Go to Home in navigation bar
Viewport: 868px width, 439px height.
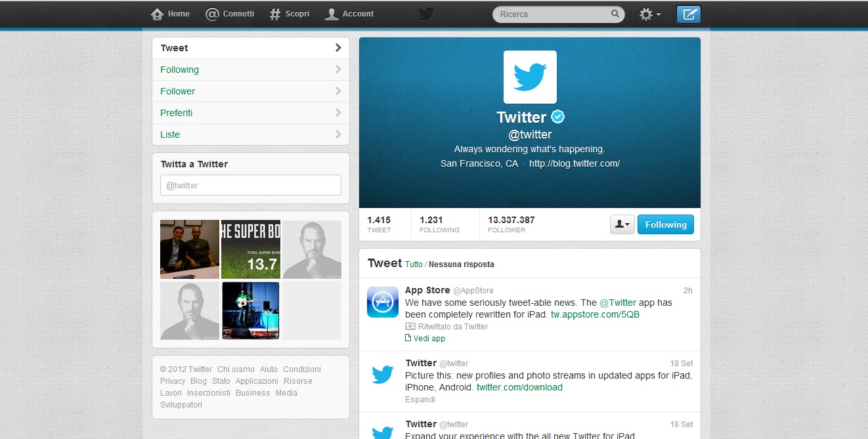coord(170,14)
